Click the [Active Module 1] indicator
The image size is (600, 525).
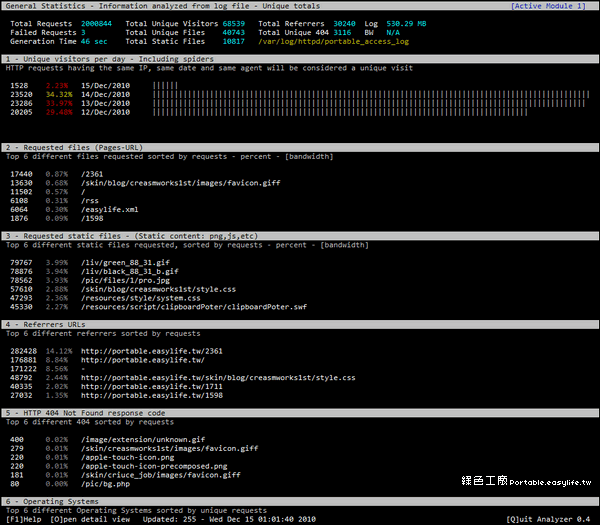[x=548, y=6]
